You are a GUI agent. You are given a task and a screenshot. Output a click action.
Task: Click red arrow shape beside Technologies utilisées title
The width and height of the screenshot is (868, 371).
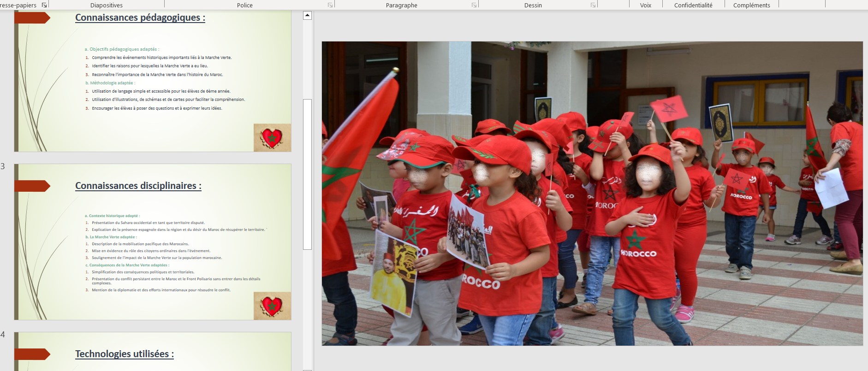click(x=32, y=354)
